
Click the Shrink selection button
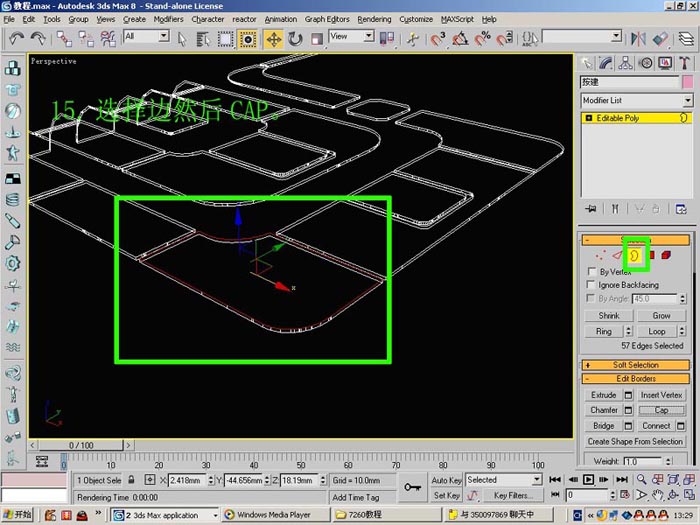pos(608,316)
